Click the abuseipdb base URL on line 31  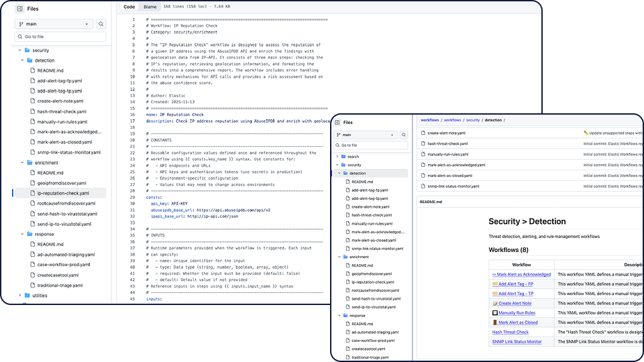pos(233,210)
